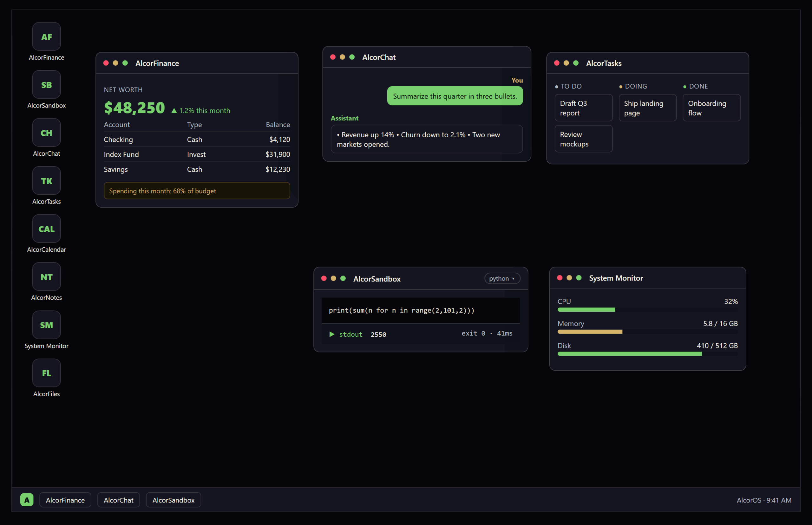Viewport: 812px width, 525px height.
Task: Run code with the green play arrow
Action: 331,334
